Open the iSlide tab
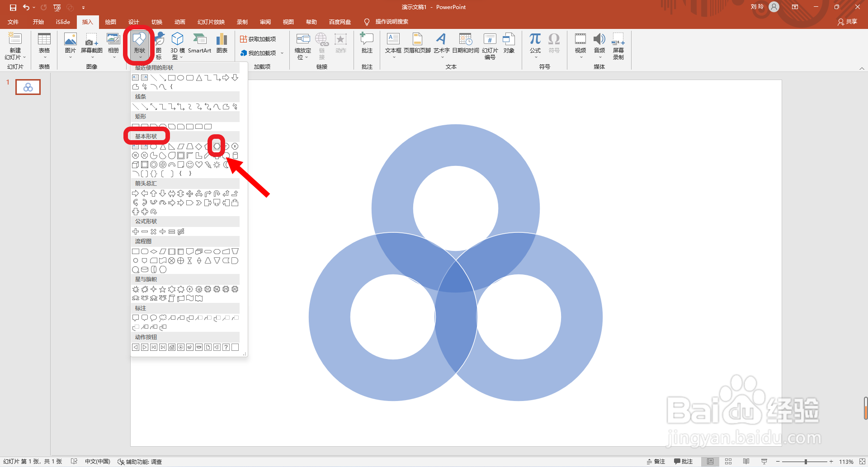This screenshot has height=467, width=868. [x=63, y=22]
